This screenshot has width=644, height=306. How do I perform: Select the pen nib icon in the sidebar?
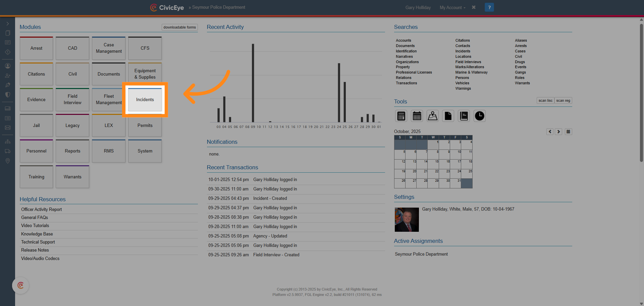7,85
